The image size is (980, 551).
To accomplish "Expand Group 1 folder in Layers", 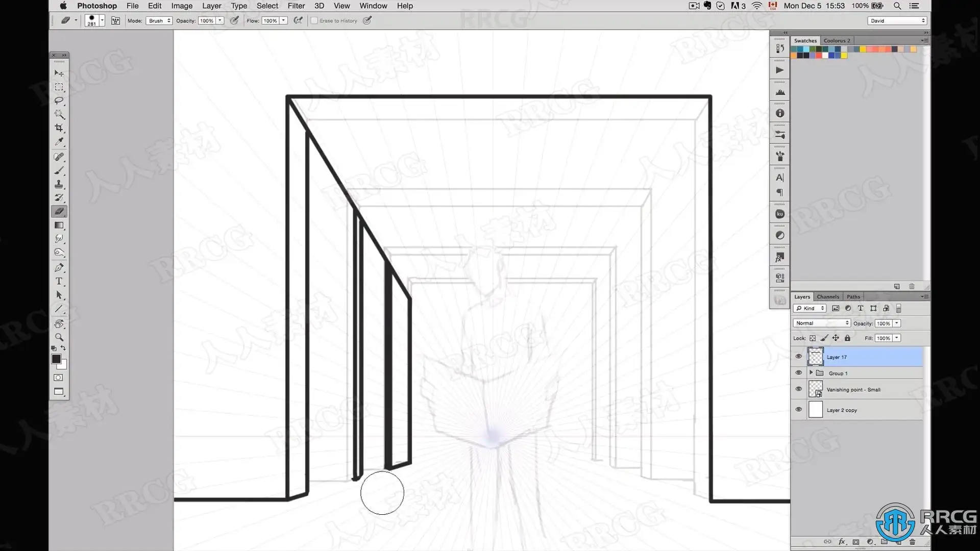I will click(x=811, y=373).
